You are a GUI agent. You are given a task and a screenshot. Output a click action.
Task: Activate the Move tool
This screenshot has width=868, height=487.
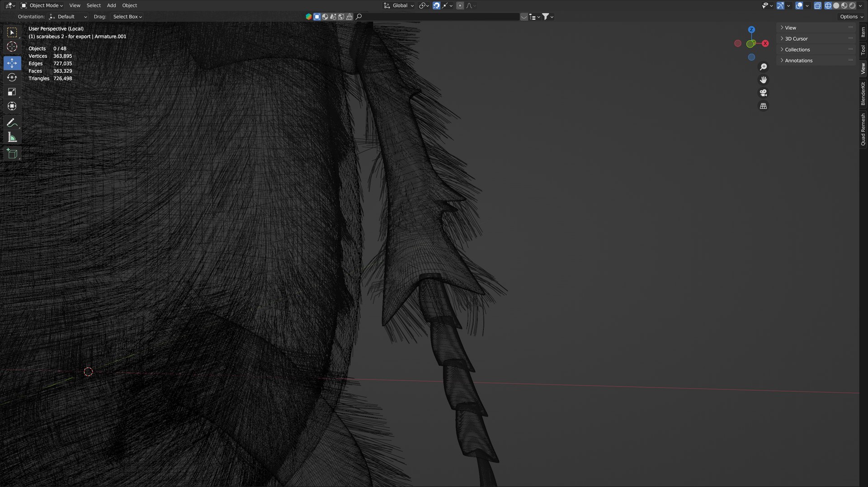12,63
